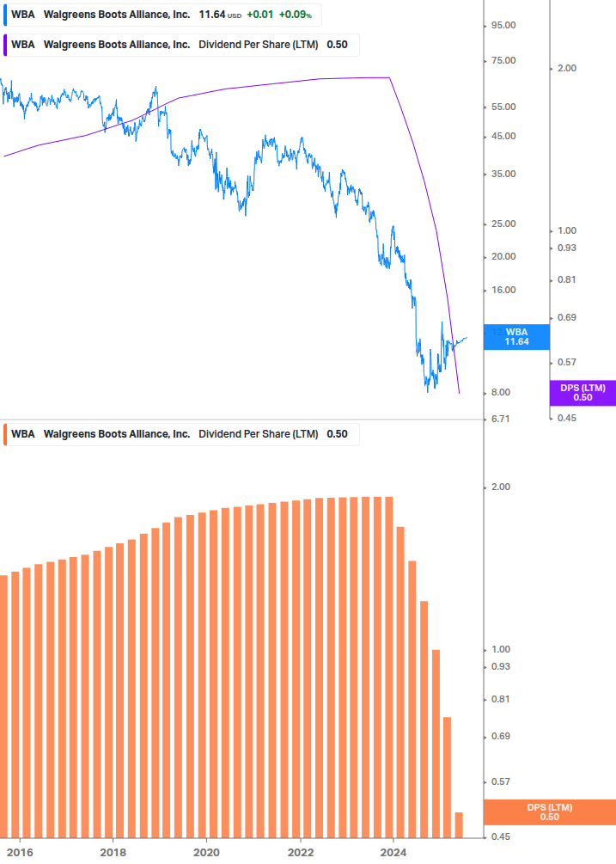Screen dimensions: 616x864
Task: Click the 2020 label on the time axis
Action: pos(207,853)
